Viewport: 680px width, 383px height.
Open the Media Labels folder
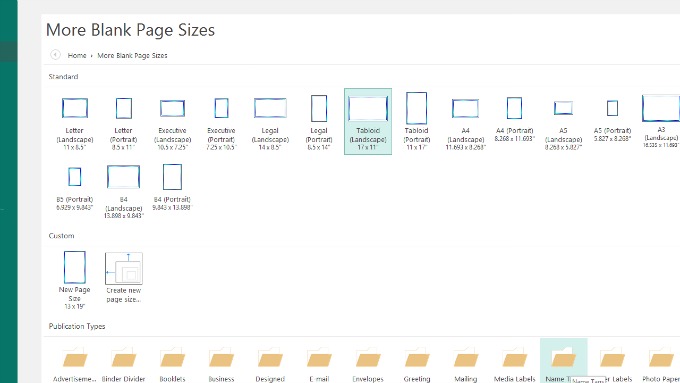(514, 363)
